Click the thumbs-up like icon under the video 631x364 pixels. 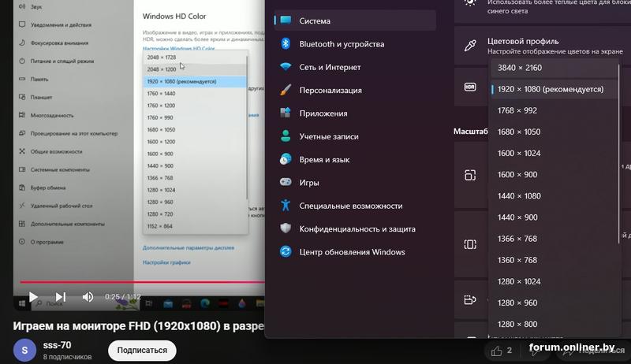(x=497, y=351)
